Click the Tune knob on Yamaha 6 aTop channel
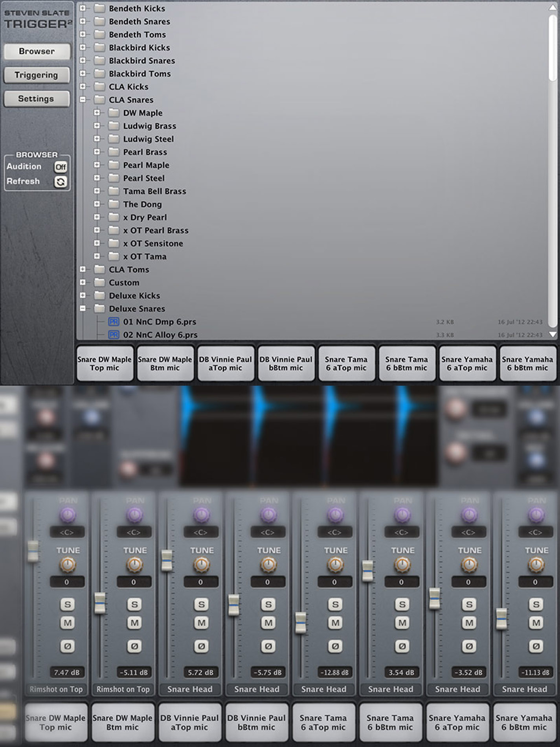Image resolution: width=560 pixels, height=747 pixels. click(x=469, y=565)
